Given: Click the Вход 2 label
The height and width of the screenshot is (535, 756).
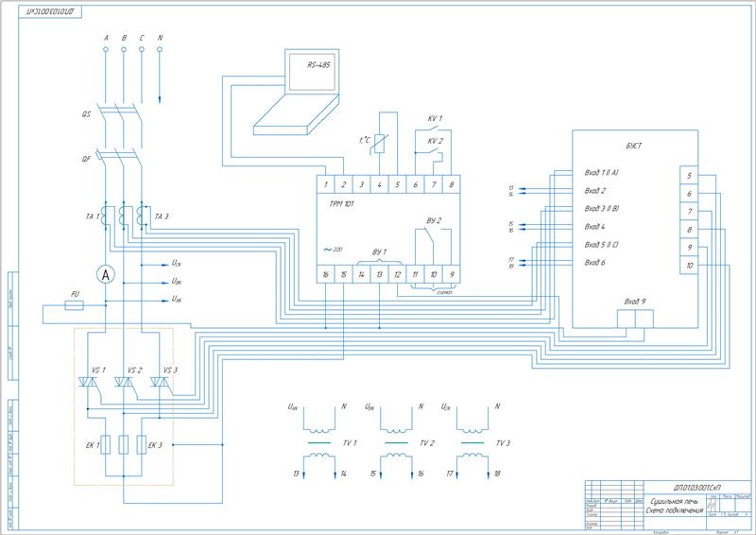Looking at the screenshot, I should tap(595, 191).
